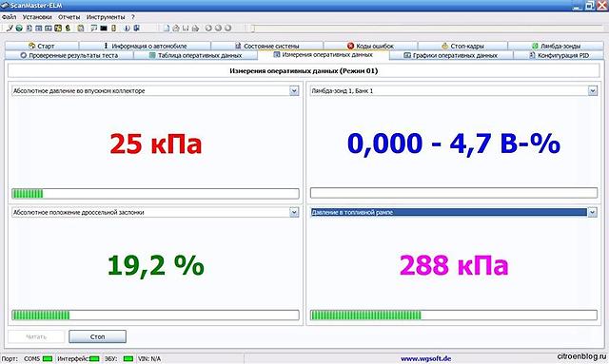This screenshot has height=364, width=609.
Task: Open the Давление в топливной рампе dropdown
Action: [592, 212]
